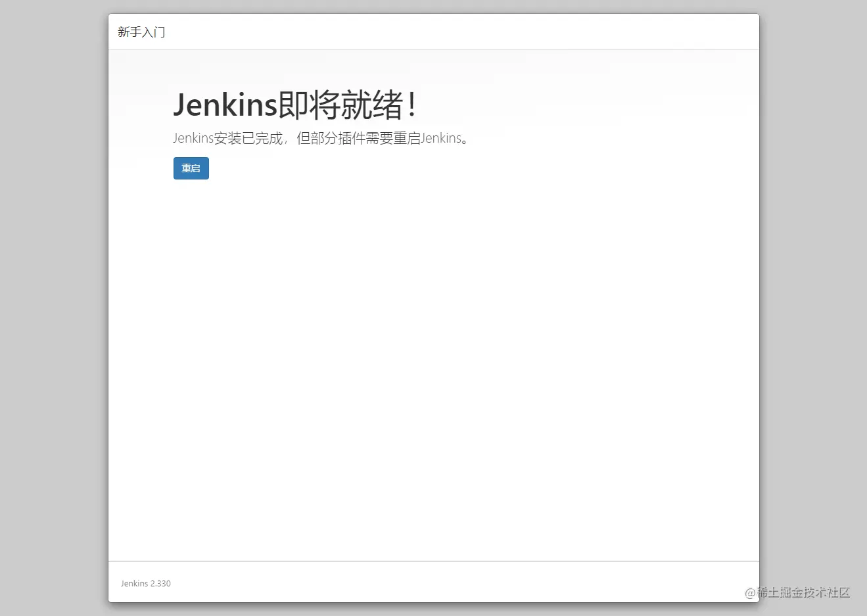Select the Jenkins安装已完成 message text
Screen dimensions: 867x616
[x=321, y=138]
